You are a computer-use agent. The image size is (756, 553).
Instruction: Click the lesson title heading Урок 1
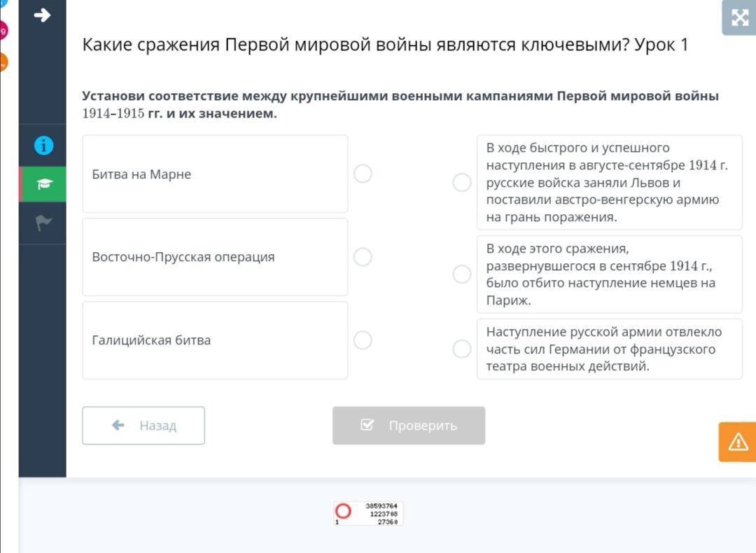(x=385, y=45)
